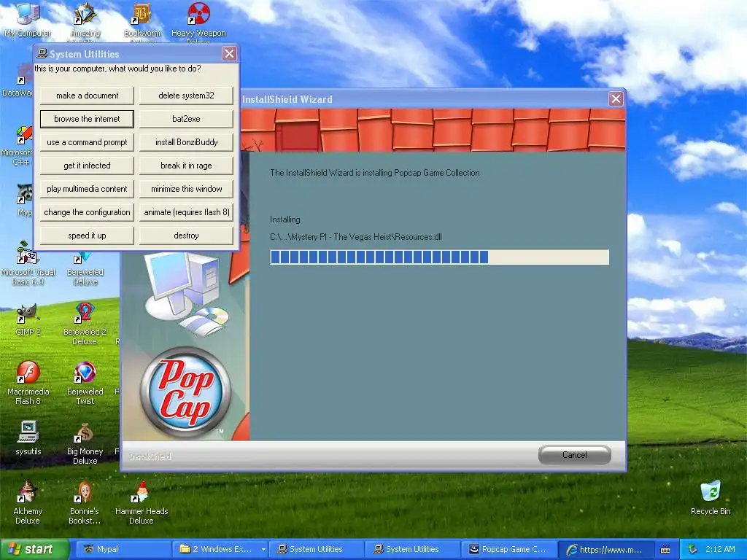The image size is (747, 560).
Task: Select Bonnie's Bookstore desktop icon
Action: click(x=85, y=503)
